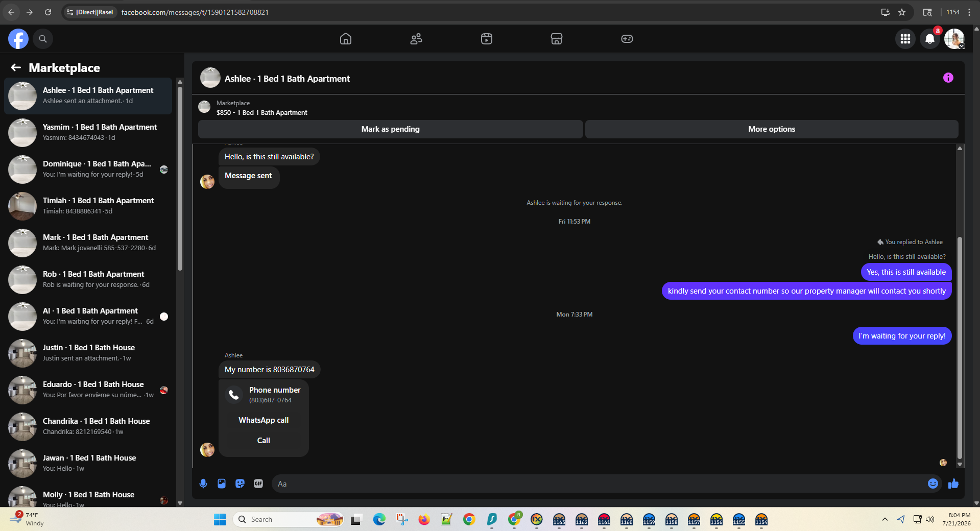980x531 pixels.
Task: Open Facebook notifications bell
Action: click(930, 39)
